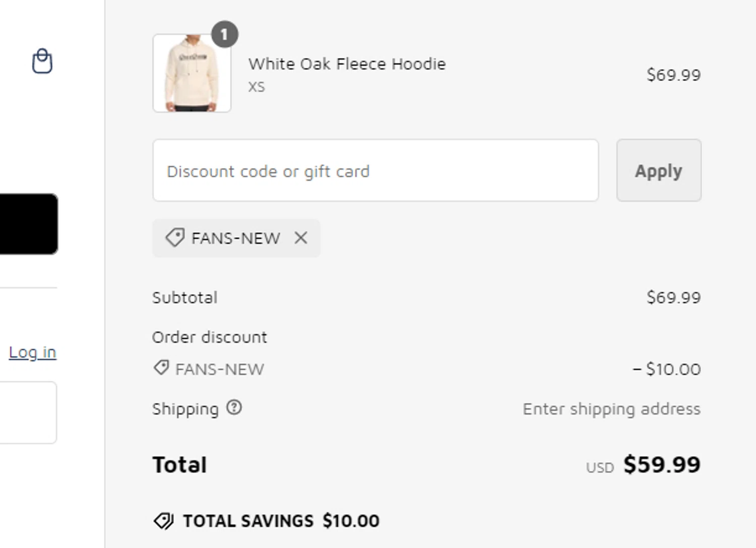Click the Subtotal $69.99 value

pyautogui.click(x=673, y=298)
